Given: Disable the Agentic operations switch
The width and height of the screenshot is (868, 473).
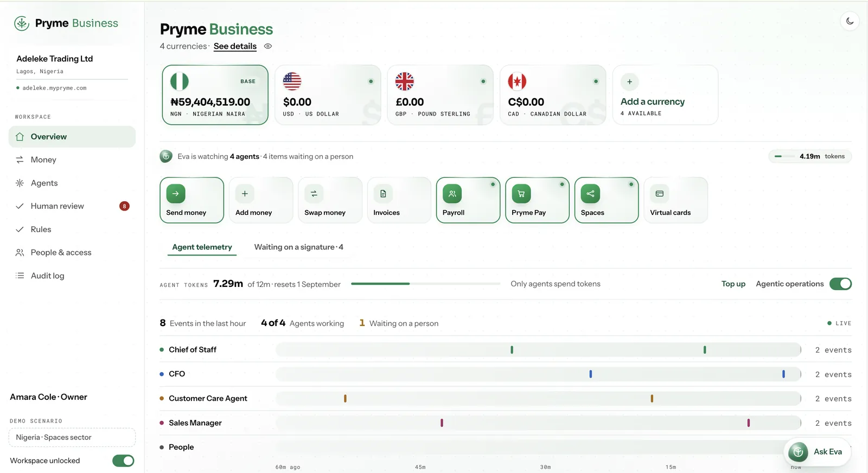Looking at the screenshot, I should 840,284.
